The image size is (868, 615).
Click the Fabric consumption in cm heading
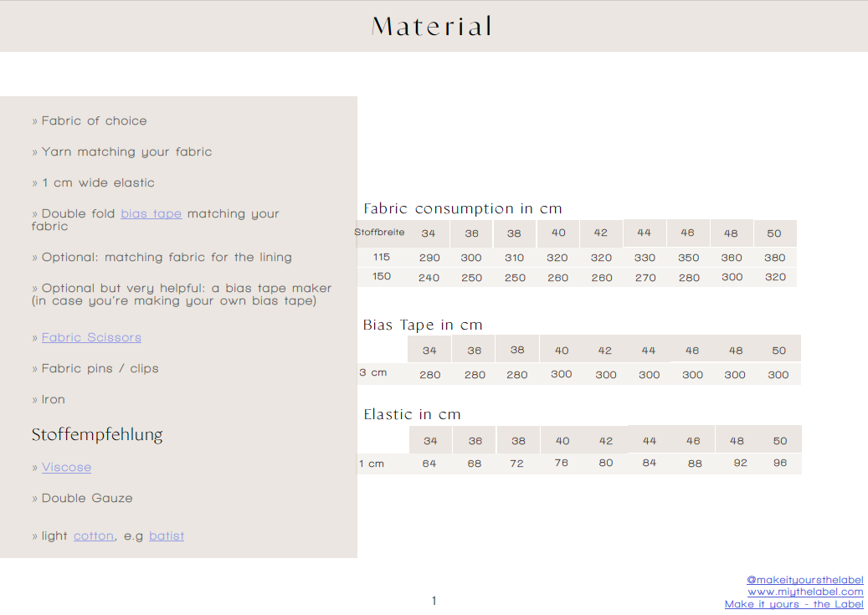tap(462, 209)
